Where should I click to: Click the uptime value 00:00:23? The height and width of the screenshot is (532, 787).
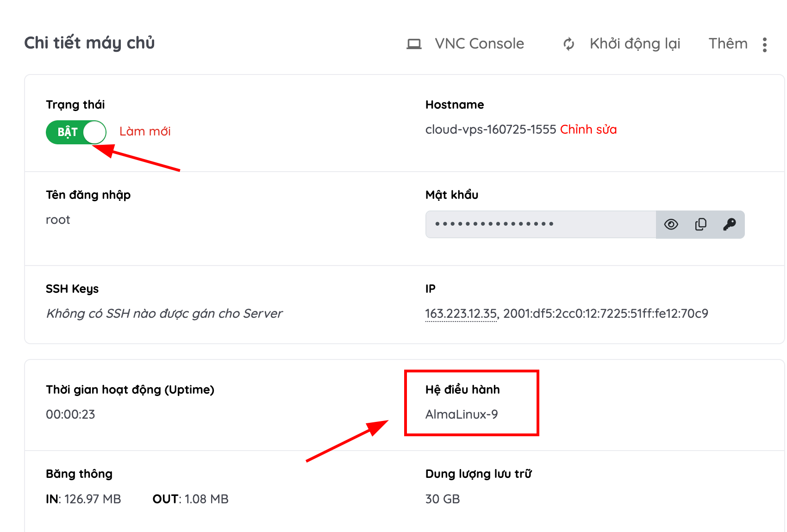point(70,414)
